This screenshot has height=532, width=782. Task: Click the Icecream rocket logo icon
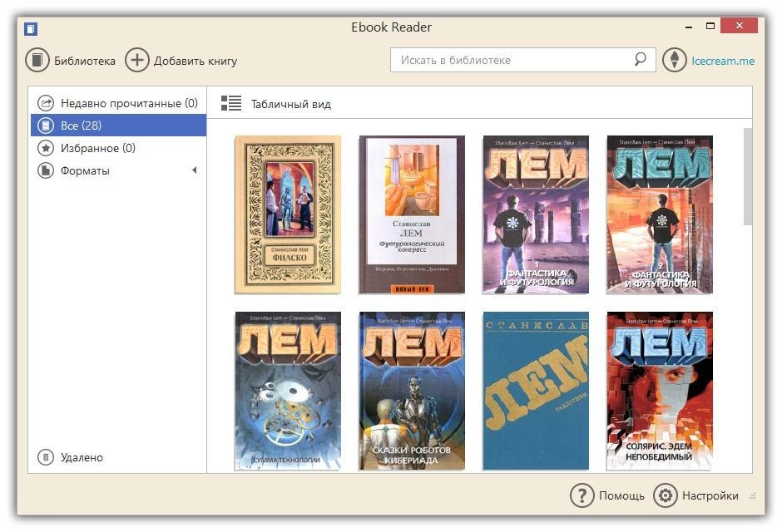[675, 61]
